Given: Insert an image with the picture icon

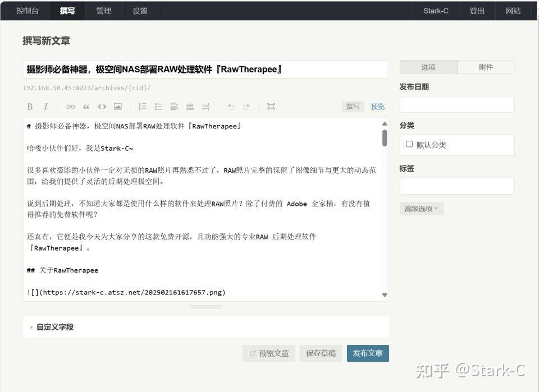Looking at the screenshot, I should coord(118,107).
